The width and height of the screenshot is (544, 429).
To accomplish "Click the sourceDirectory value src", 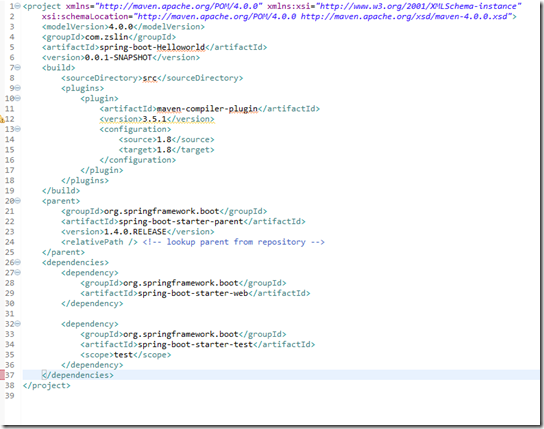I will tap(150, 78).
